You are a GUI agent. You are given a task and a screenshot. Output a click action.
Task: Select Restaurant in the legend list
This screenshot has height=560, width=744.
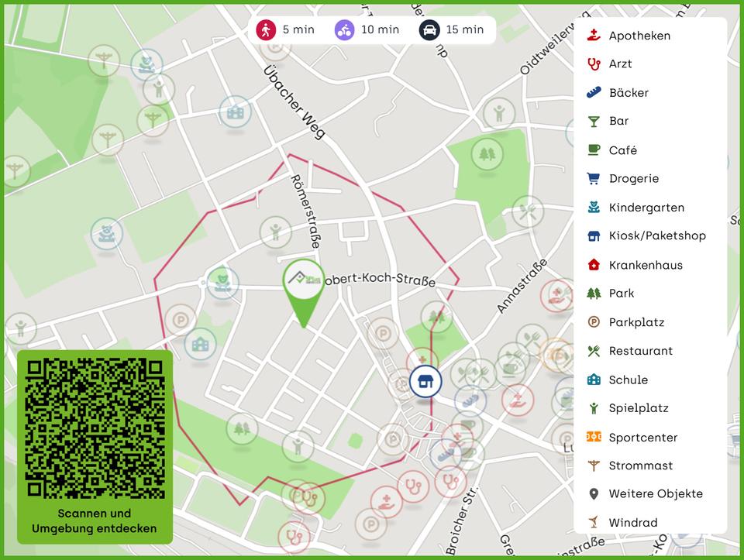point(640,351)
